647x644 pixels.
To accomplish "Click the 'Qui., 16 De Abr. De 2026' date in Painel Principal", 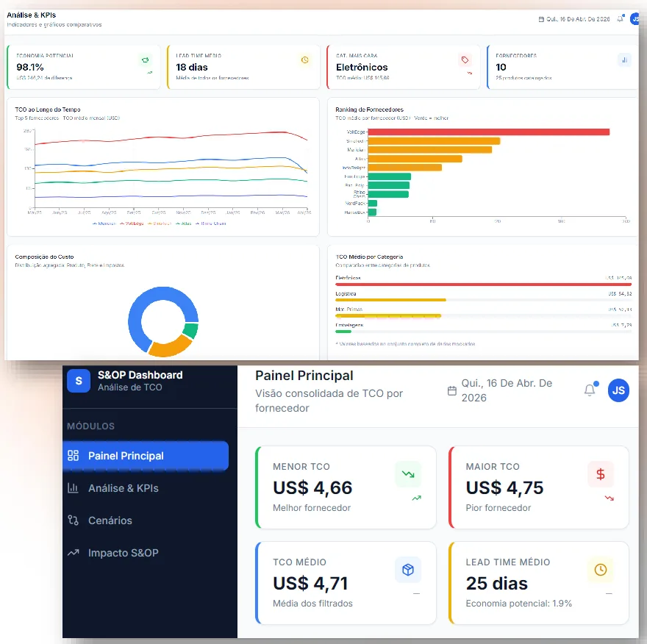I will pyautogui.click(x=507, y=390).
